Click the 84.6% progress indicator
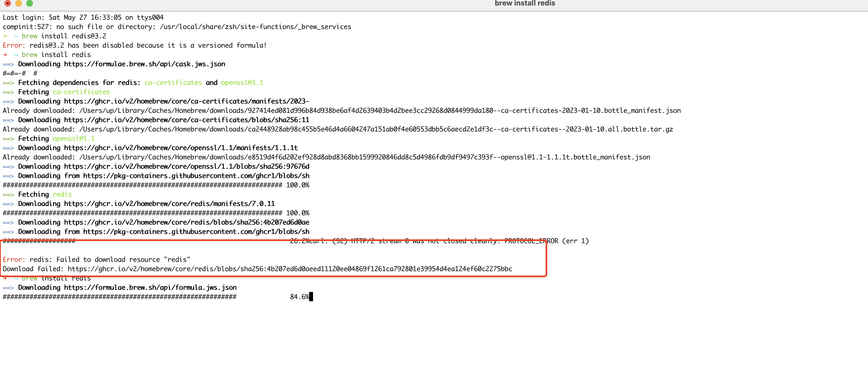The width and height of the screenshot is (868, 384). coord(299,297)
